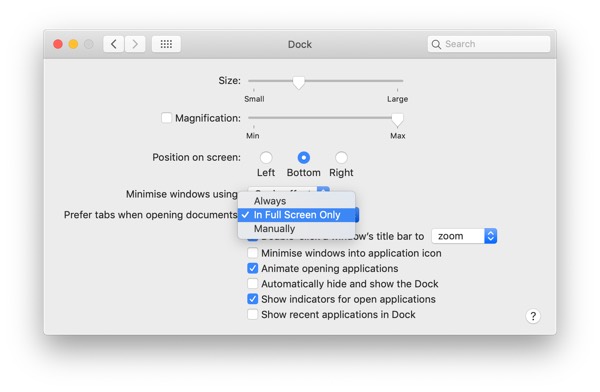The width and height of the screenshot is (600, 392).
Task: Click the Dock Size slider thumb
Action: pos(298,82)
